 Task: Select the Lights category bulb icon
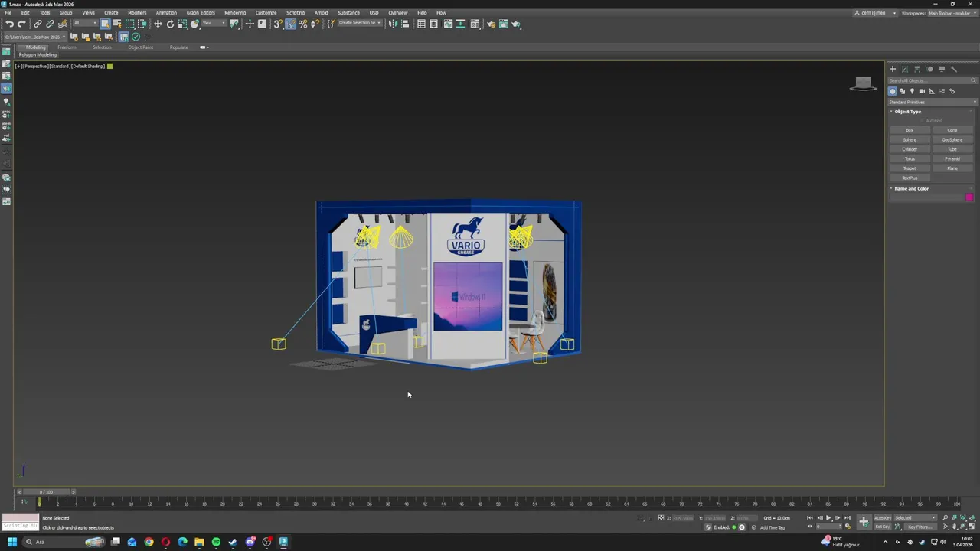tap(912, 91)
